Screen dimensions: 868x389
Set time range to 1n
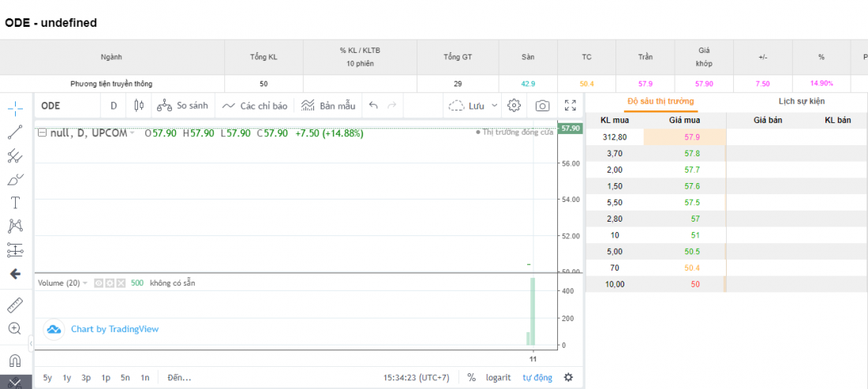tap(145, 378)
